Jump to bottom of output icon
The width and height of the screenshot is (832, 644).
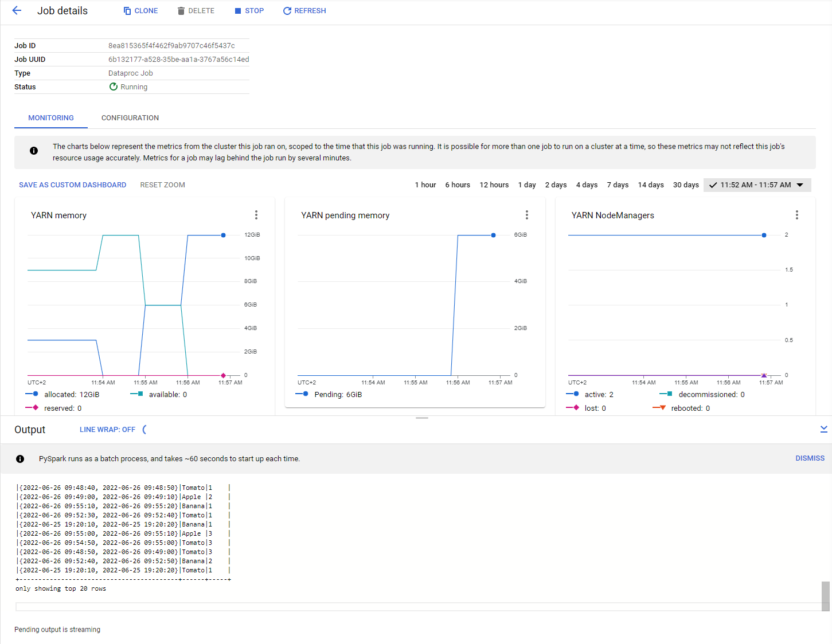824,429
